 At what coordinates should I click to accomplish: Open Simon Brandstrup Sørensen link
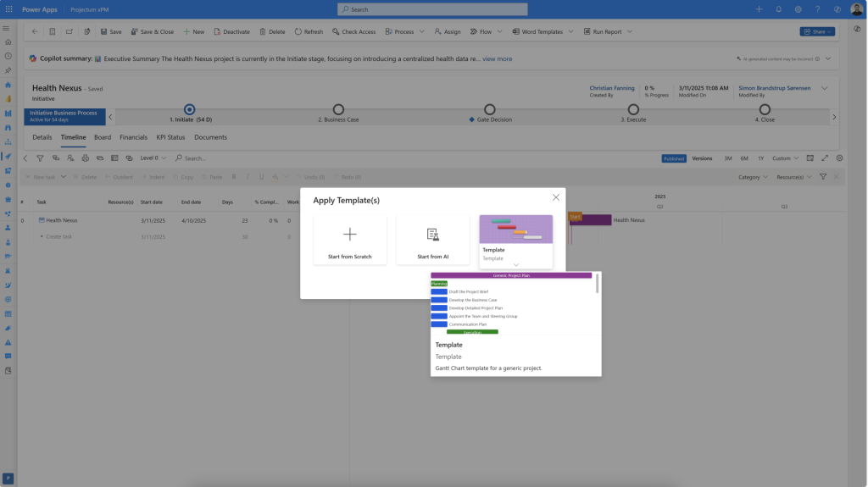775,88
